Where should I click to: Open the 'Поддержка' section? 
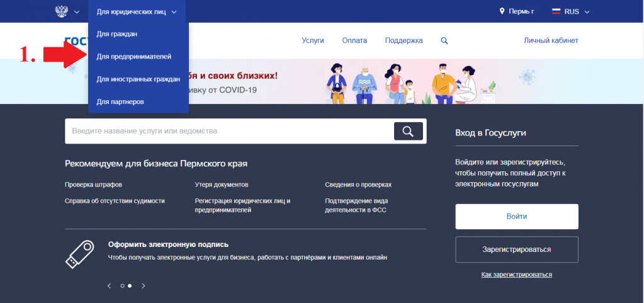[x=404, y=40]
